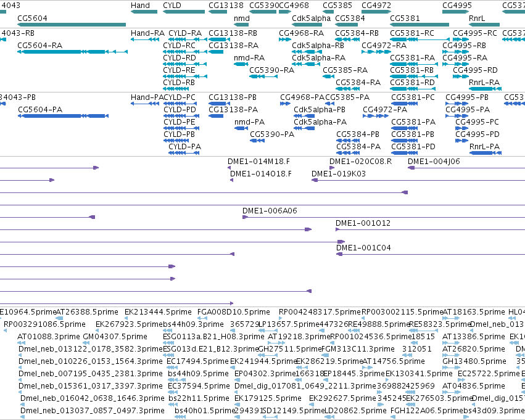Select transcript CYLD-RC

click(x=179, y=46)
